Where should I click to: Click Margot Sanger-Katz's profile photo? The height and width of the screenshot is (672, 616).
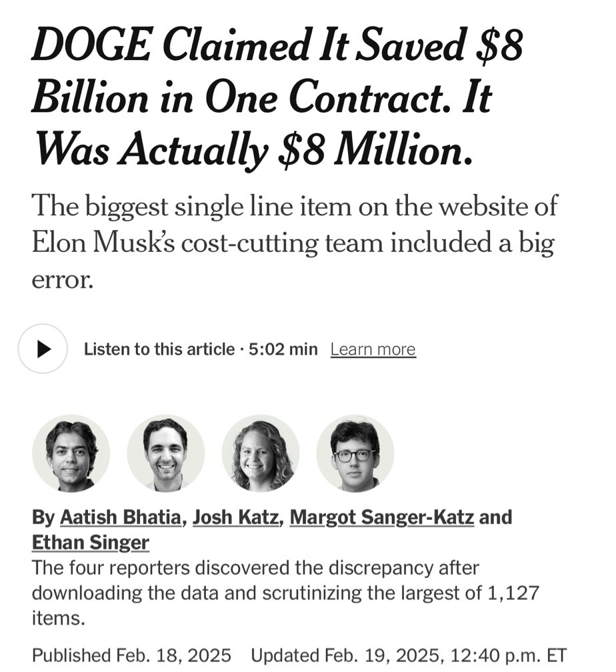(261, 453)
